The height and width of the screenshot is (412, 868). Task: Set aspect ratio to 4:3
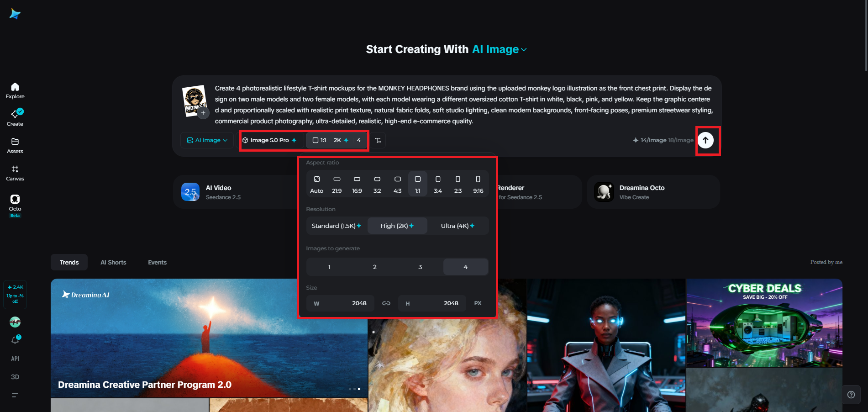398,184
